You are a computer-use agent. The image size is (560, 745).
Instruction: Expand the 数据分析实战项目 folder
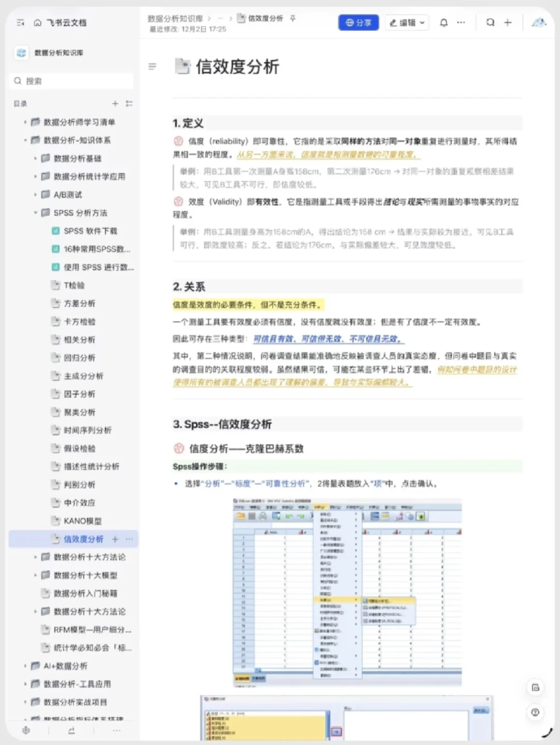pos(25,702)
